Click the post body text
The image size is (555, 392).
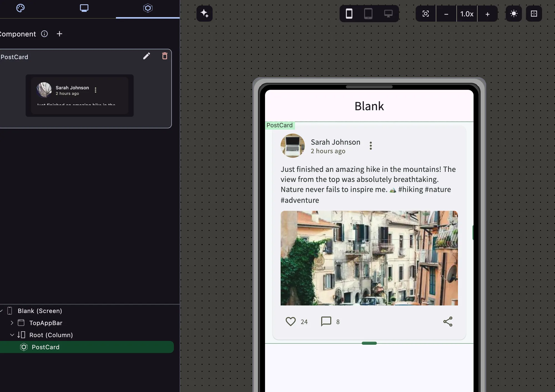tap(368, 184)
